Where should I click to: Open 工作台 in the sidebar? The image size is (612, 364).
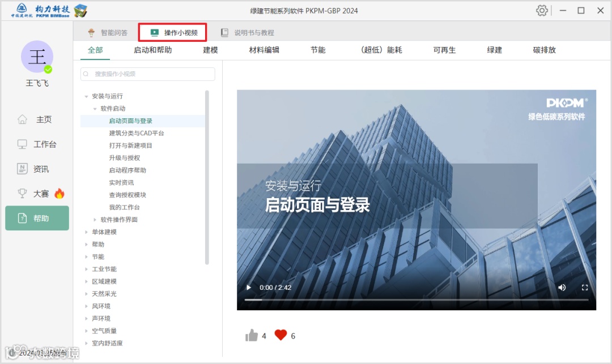37,144
